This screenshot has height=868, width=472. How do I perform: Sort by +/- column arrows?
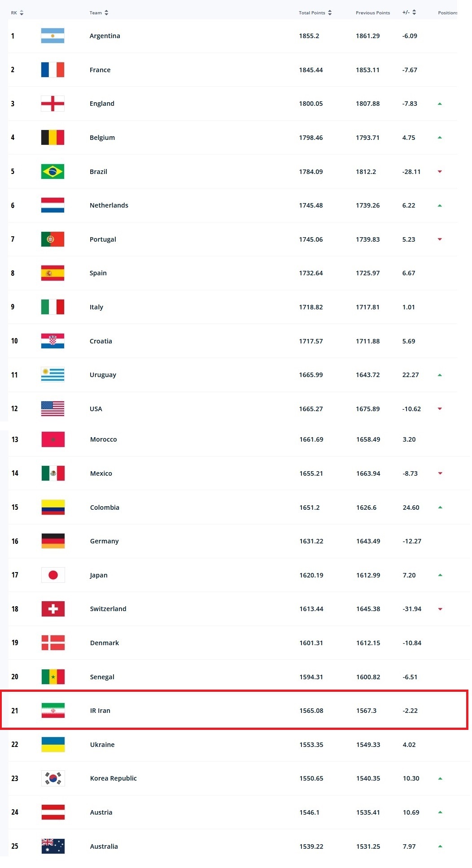coord(414,13)
